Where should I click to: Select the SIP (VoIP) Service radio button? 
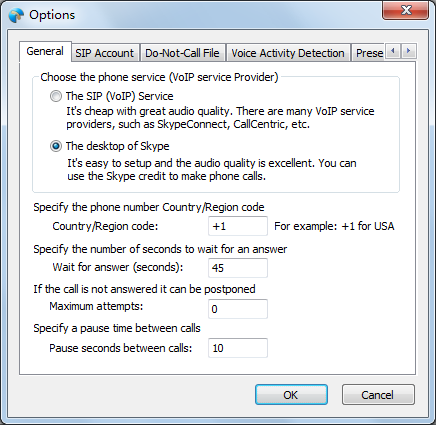pos(56,96)
